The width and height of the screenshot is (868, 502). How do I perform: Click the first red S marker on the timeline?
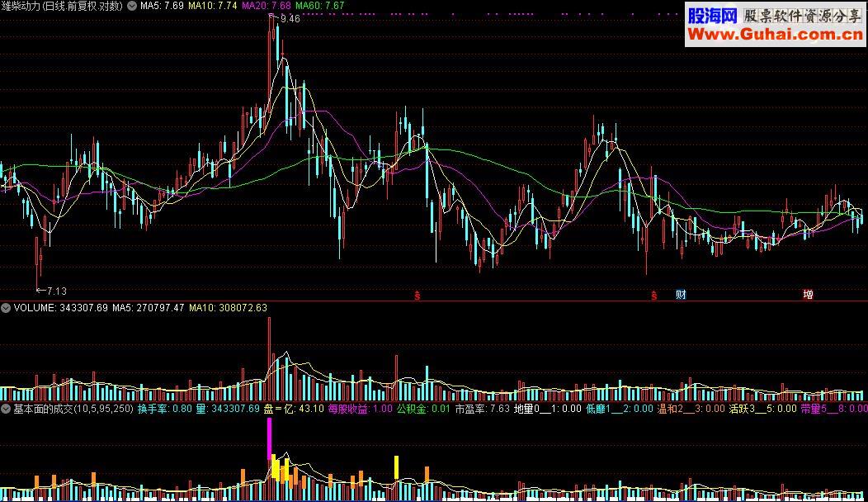point(417,296)
